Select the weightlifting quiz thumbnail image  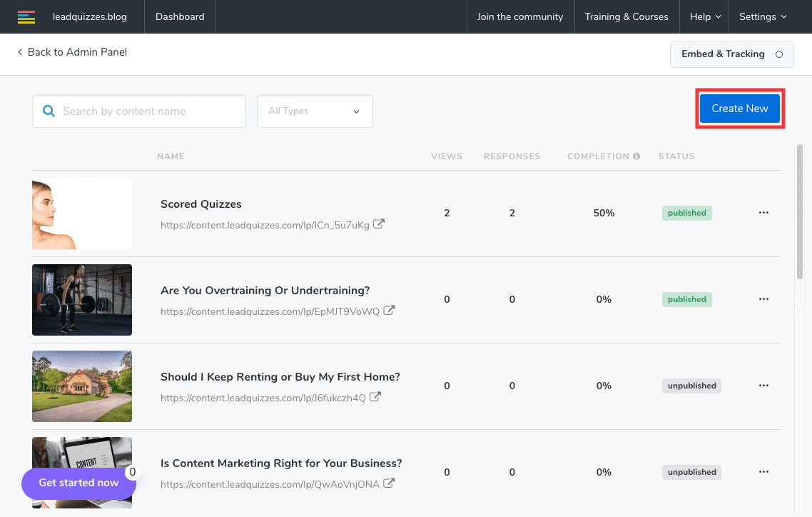pos(82,300)
